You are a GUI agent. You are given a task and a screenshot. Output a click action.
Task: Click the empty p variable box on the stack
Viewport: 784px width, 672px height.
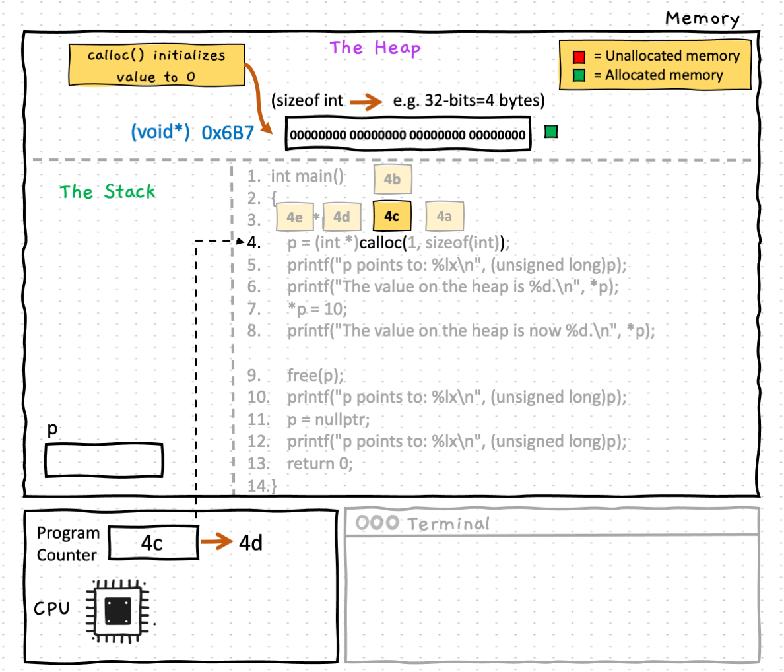(104, 460)
